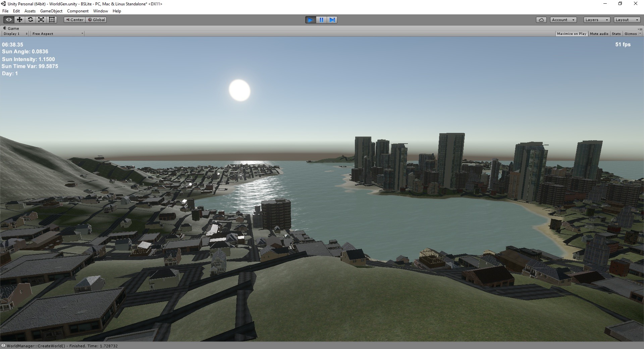The image size is (644, 349).
Task: Stop play mode with Play button
Action: (x=310, y=20)
